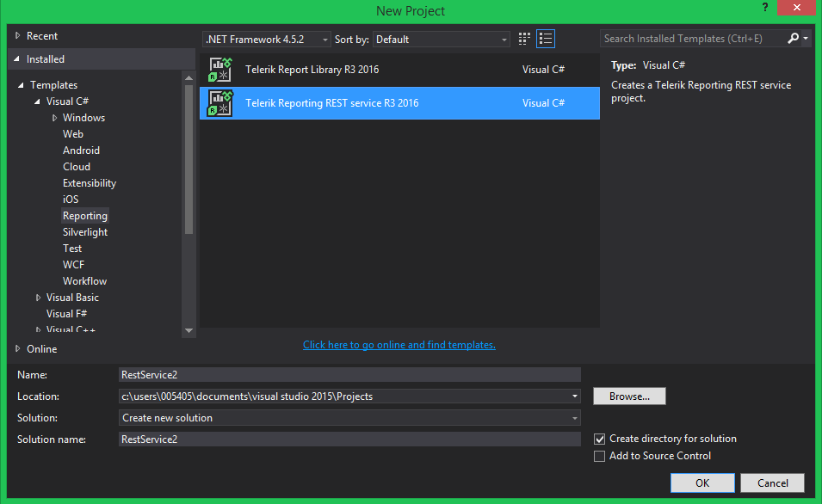
Task: Select the Android template category
Action: tap(81, 151)
